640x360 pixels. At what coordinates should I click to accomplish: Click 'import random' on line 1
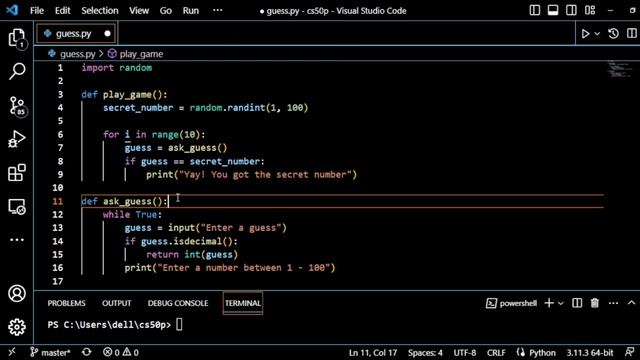click(x=117, y=68)
